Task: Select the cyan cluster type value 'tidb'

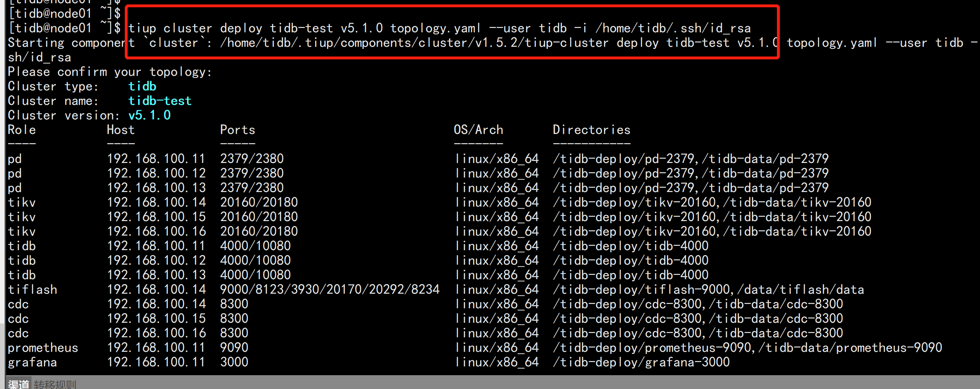Action: pyautogui.click(x=142, y=86)
